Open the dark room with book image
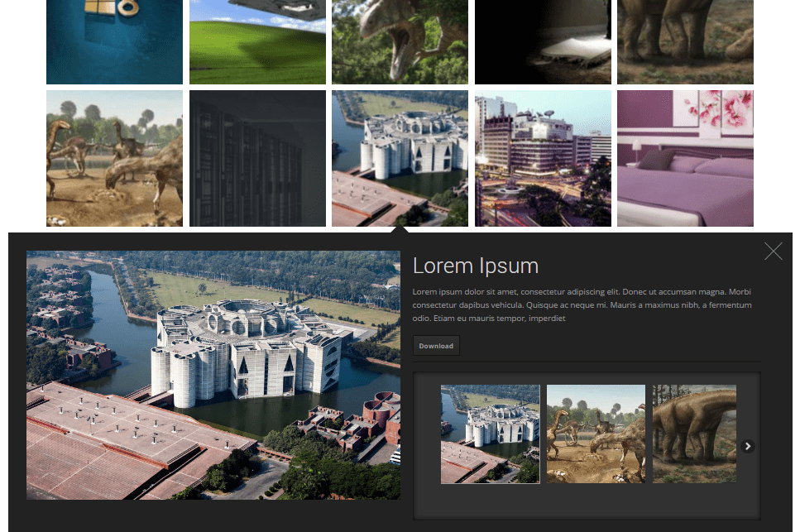The height and width of the screenshot is (532, 800). point(543,42)
